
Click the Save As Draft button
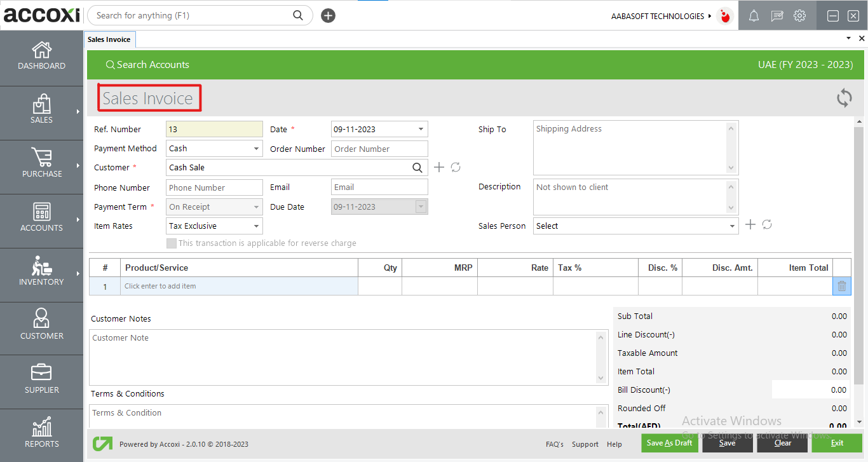[669, 443]
